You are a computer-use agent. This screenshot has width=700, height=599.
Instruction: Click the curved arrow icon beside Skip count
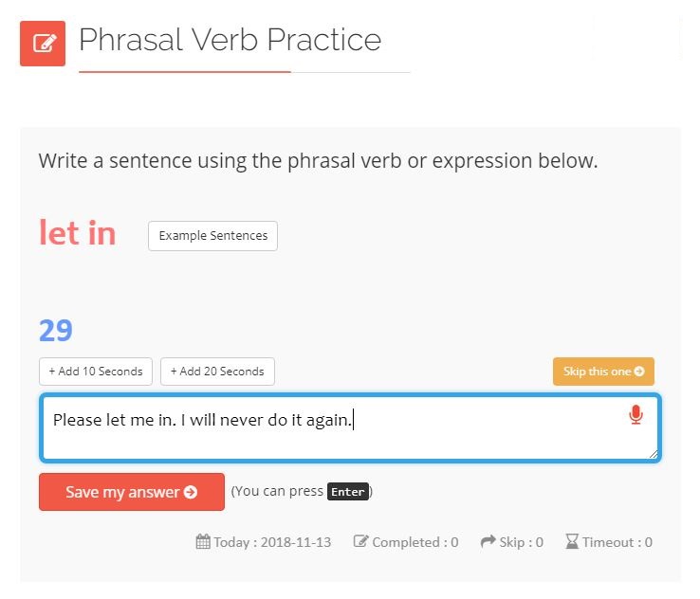click(x=488, y=542)
